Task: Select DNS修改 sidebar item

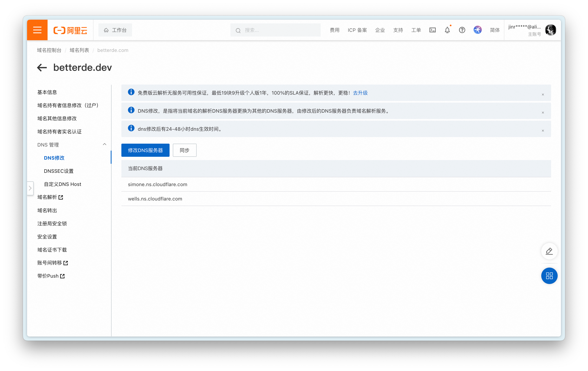Action: click(54, 158)
